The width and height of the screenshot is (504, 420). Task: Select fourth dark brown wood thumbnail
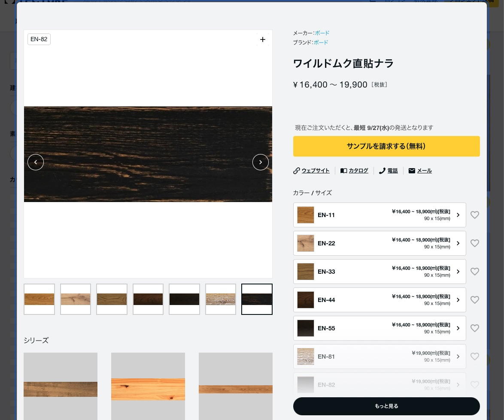pos(148,299)
